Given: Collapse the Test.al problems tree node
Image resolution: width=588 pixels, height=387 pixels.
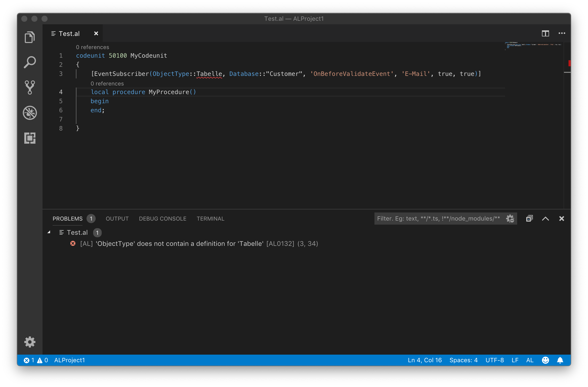Looking at the screenshot, I should point(49,232).
